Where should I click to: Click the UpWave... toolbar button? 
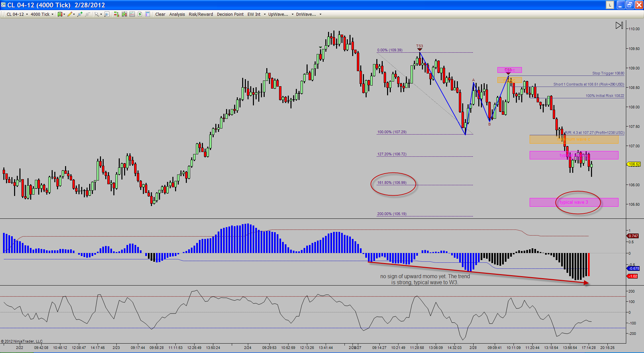point(278,14)
